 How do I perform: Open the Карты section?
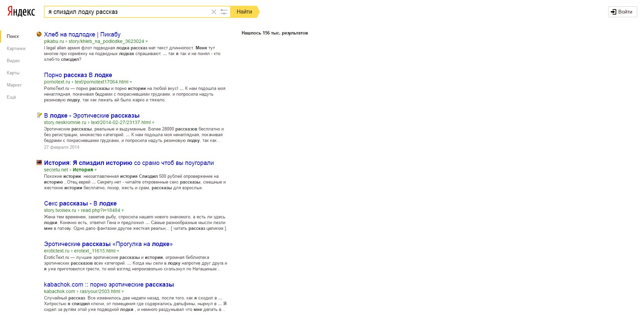coord(13,73)
